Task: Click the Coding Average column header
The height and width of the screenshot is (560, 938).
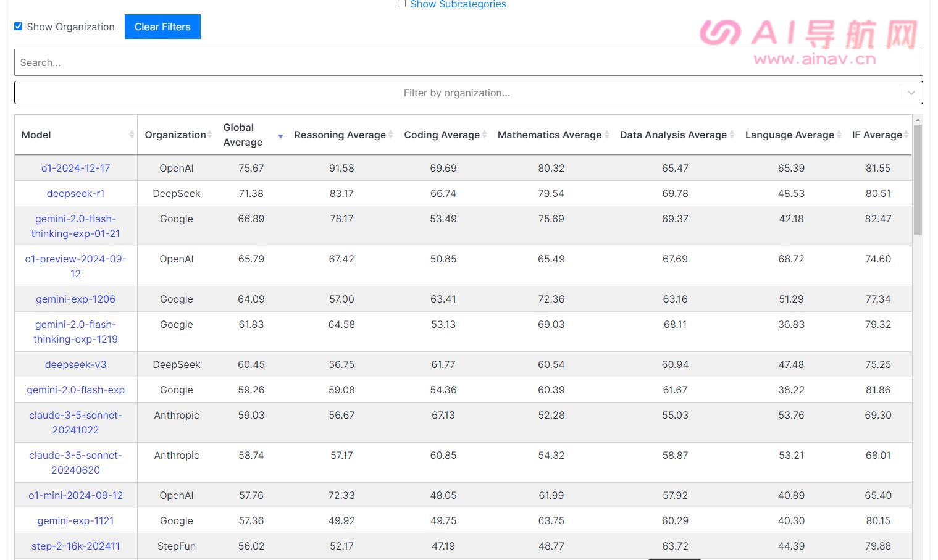Action: click(442, 135)
